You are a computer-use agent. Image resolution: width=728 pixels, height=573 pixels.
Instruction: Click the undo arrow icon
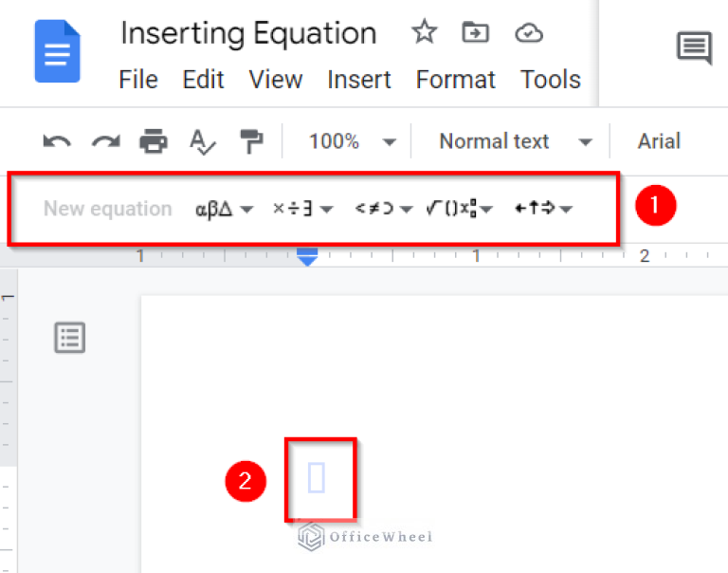click(57, 142)
